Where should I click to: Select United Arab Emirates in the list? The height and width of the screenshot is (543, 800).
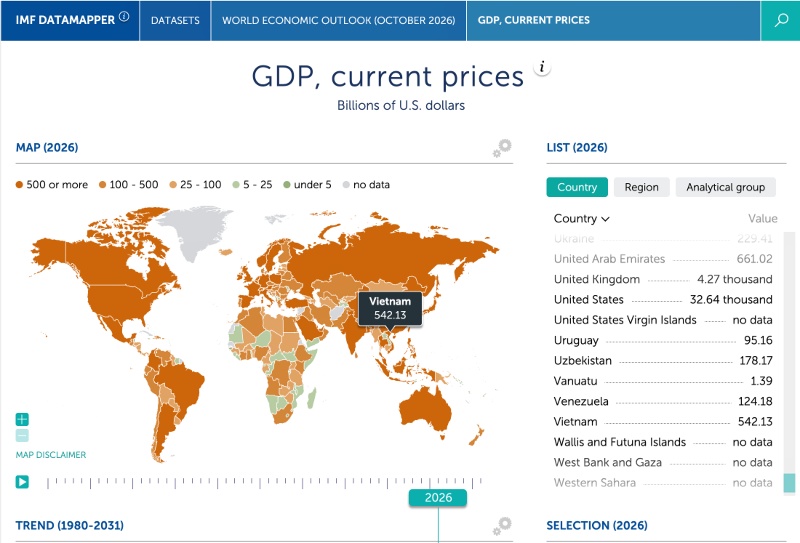coord(663,259)
